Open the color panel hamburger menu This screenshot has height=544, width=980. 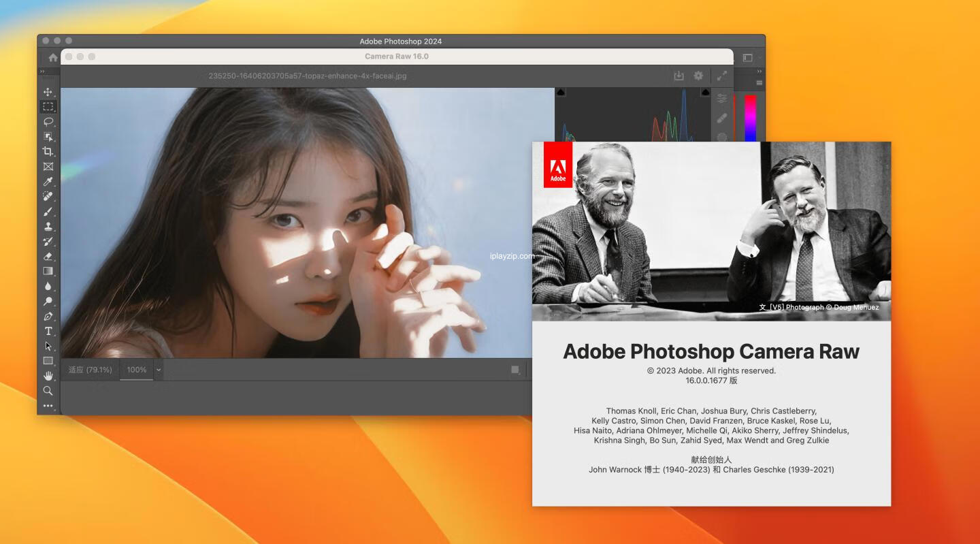click(759, 83)
